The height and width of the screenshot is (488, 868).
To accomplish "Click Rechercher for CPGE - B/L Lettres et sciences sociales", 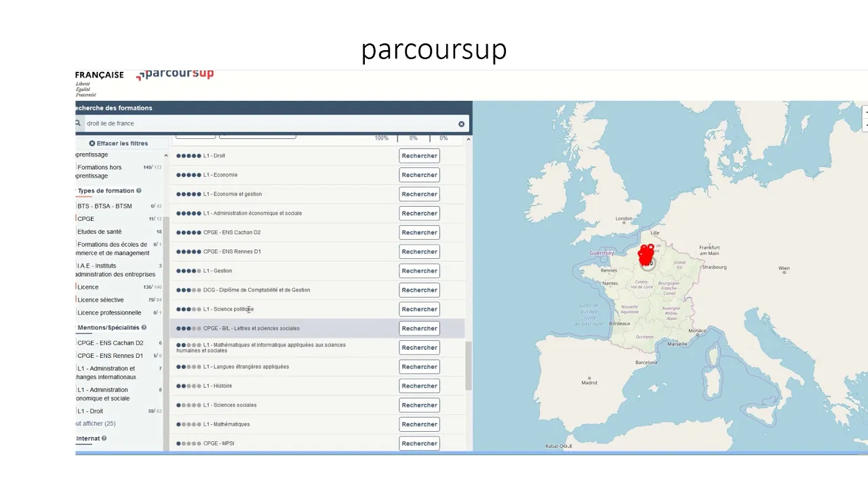I will [419, 329].
